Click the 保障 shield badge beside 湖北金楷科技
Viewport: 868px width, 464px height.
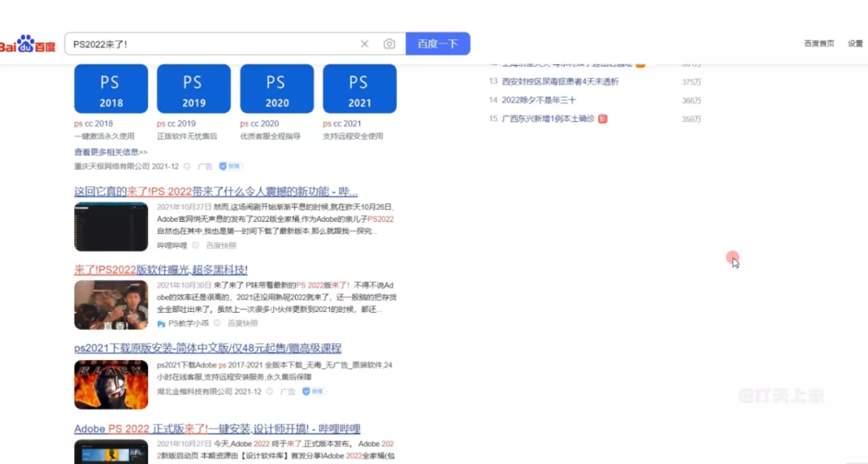(313, 392)
